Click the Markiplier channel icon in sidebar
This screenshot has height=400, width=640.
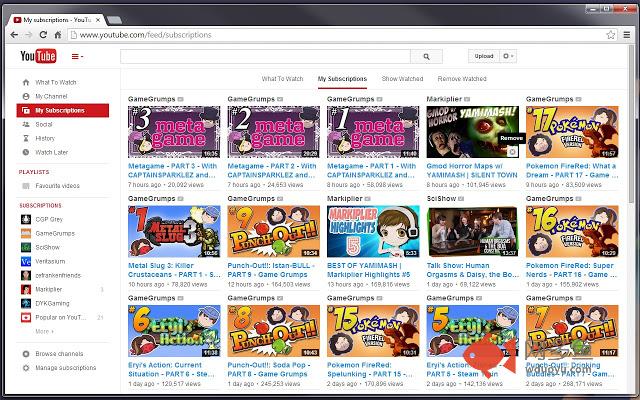(x=26, y=289)
